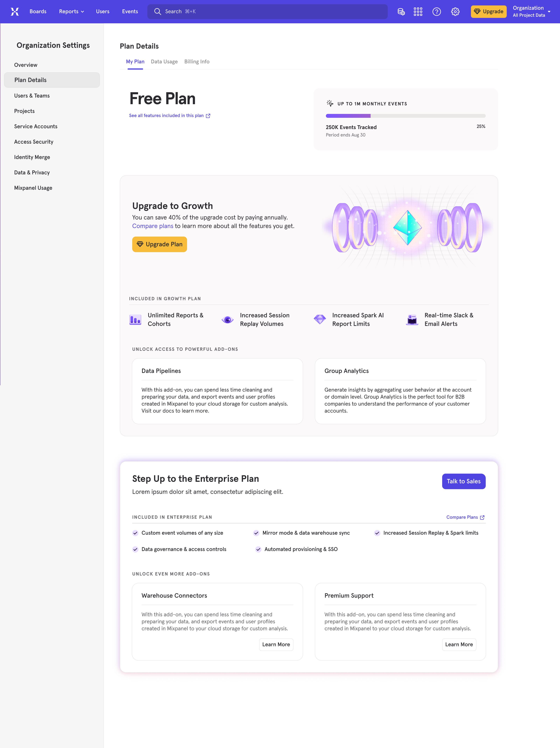The width and height of the screenshot is (560, 748).
Task: Open the apps grid icon
Action: coord(418,11)
